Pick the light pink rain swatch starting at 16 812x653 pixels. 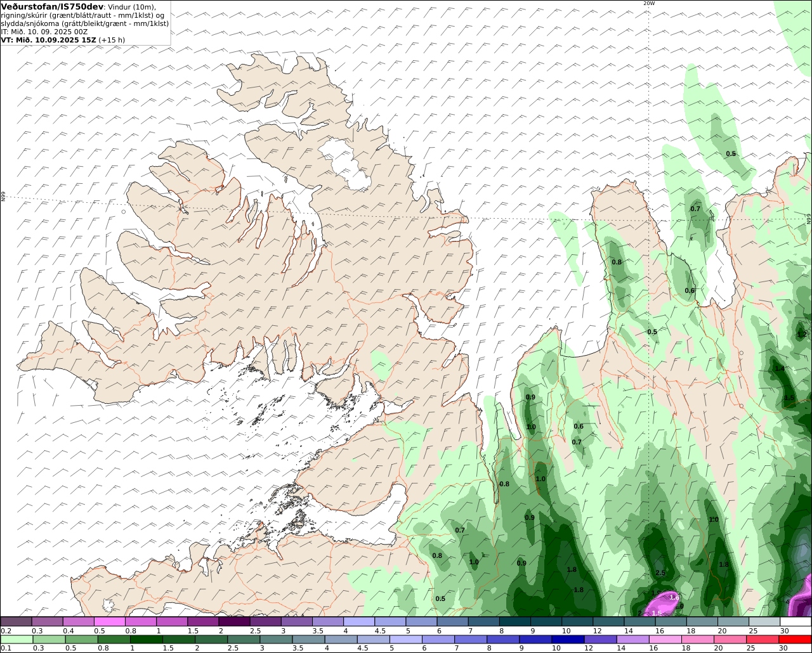(x=665, y=639)
